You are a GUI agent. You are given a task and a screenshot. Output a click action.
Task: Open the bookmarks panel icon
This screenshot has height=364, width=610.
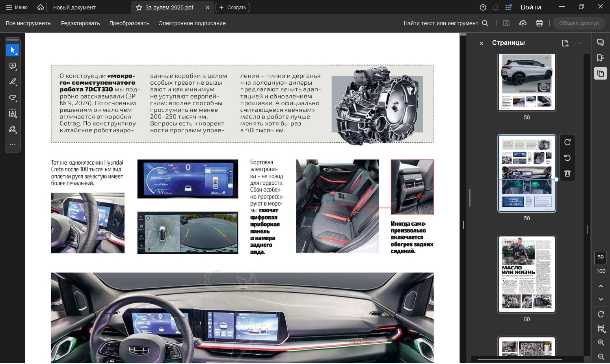click(x=601, y=58)
